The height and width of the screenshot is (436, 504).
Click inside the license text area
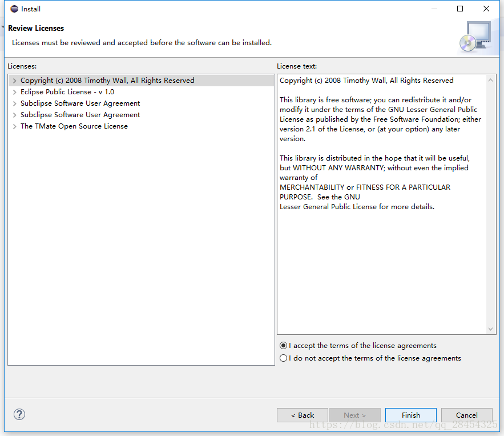click(382, 205)
